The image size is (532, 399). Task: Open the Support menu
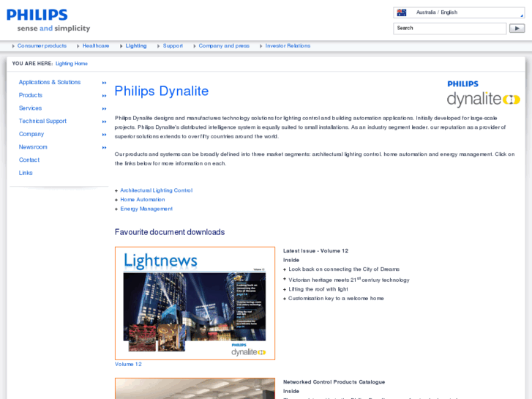[x=173, y=46]
